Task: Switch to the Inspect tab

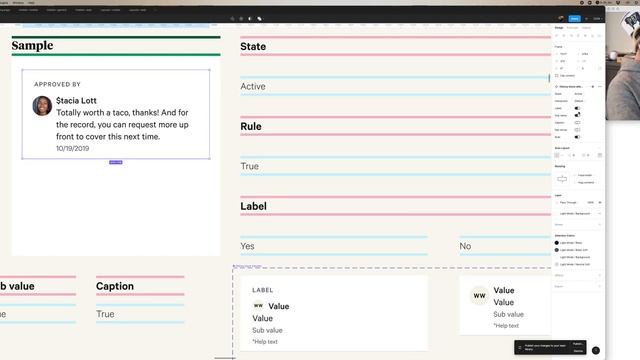Action: 586,28
